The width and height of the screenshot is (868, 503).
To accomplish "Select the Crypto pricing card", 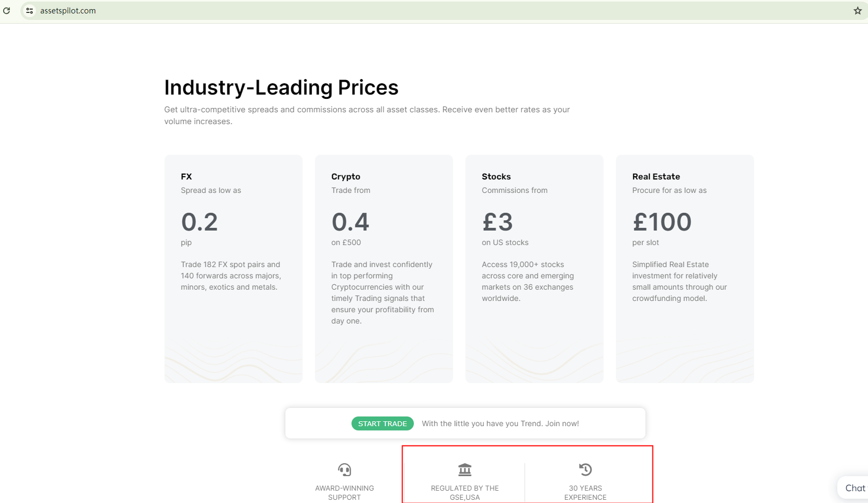I will click(384, 269).
